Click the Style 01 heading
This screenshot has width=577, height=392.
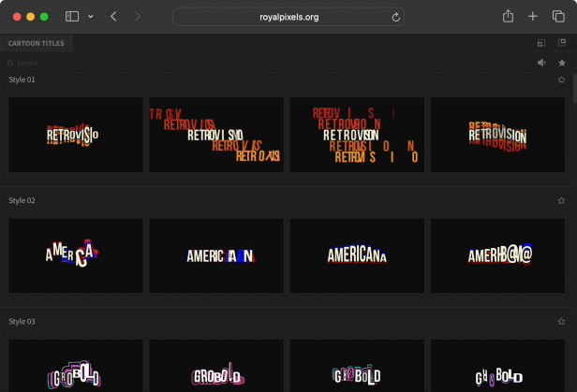click(x=22, y=80)
